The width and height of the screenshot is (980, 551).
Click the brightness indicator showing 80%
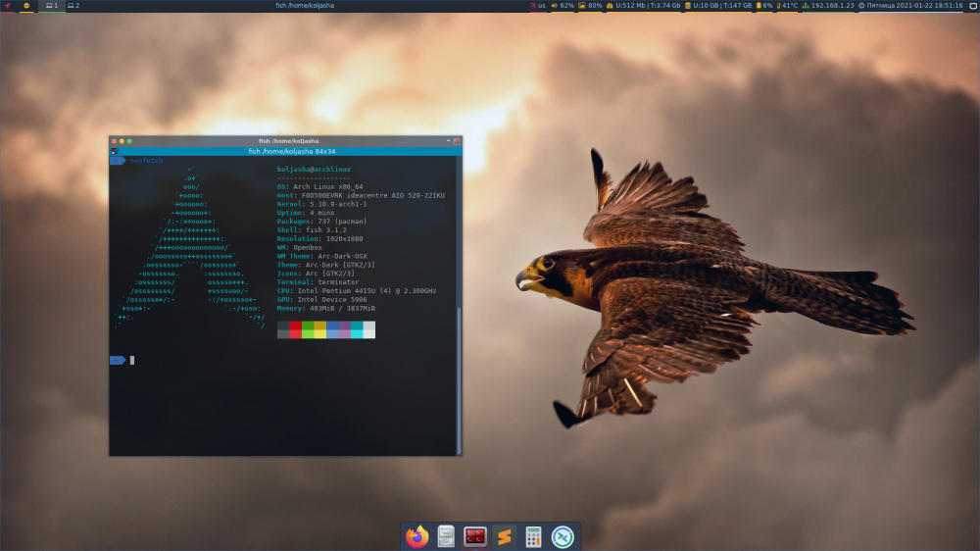click(x=590, y=6)
